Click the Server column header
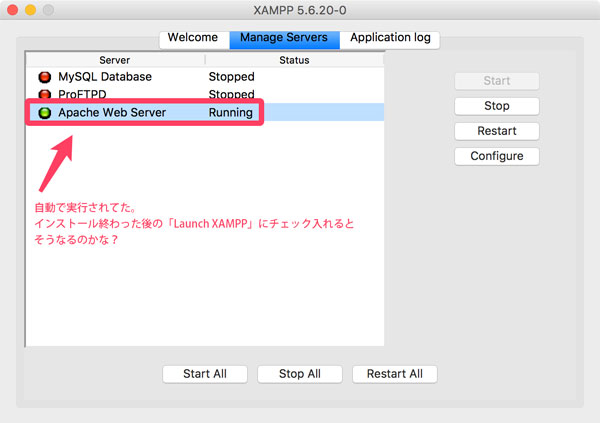 [x=115, y=60]
